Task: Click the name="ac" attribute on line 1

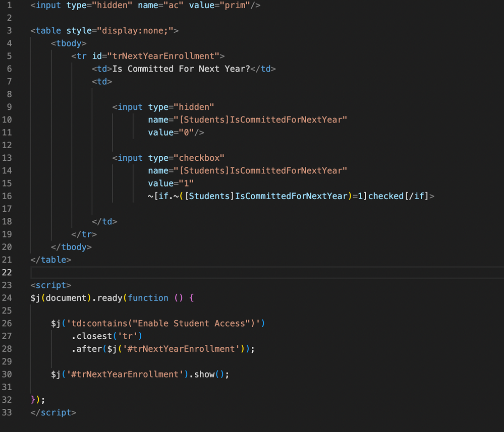Action: click(160, 5)
